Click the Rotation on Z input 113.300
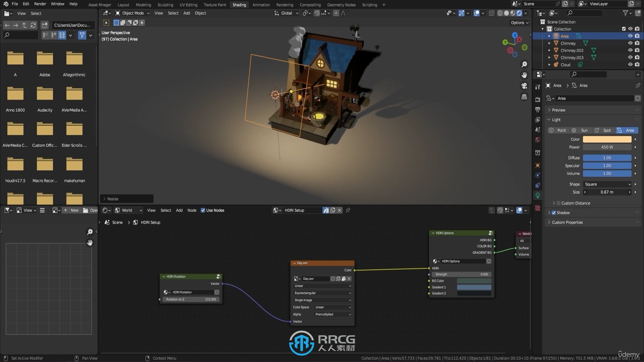 pos(191,299)
